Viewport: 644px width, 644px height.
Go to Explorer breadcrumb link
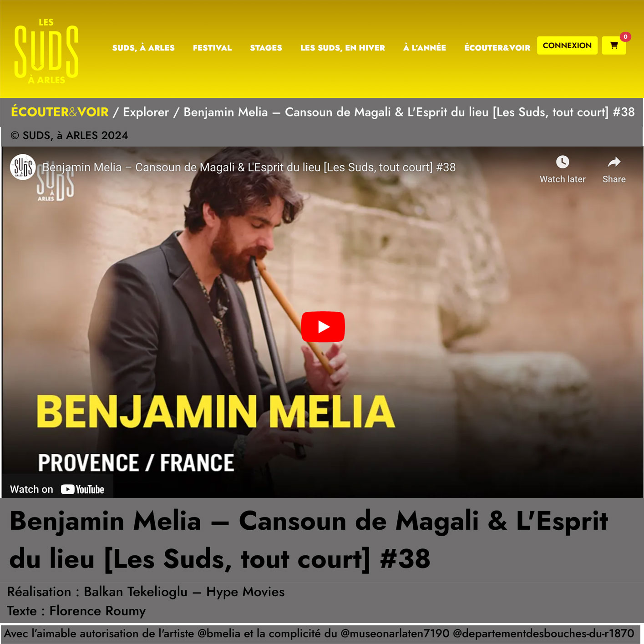click(146, 112)
